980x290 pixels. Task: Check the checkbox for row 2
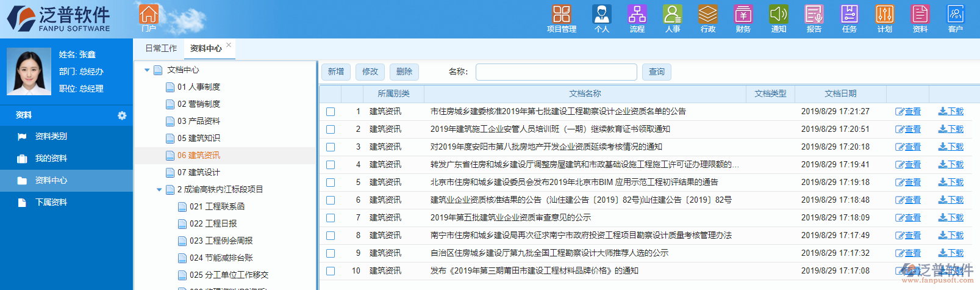pos(331,129)
